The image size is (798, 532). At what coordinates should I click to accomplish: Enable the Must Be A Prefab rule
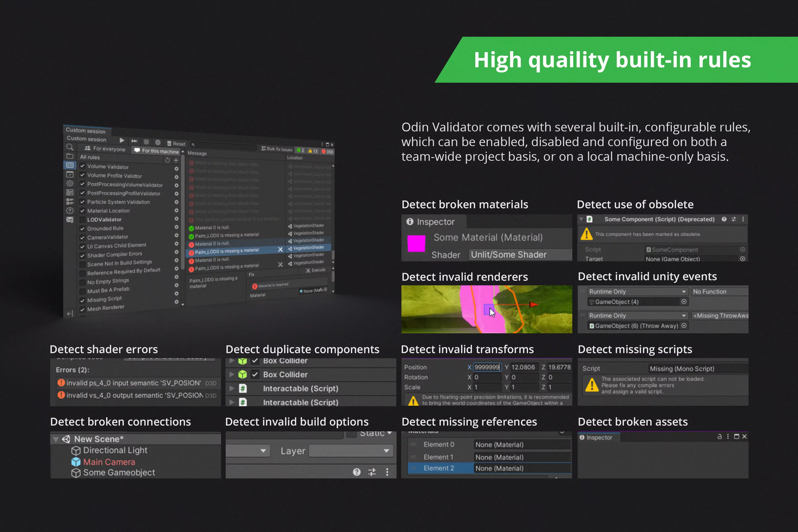click(82, 291)
